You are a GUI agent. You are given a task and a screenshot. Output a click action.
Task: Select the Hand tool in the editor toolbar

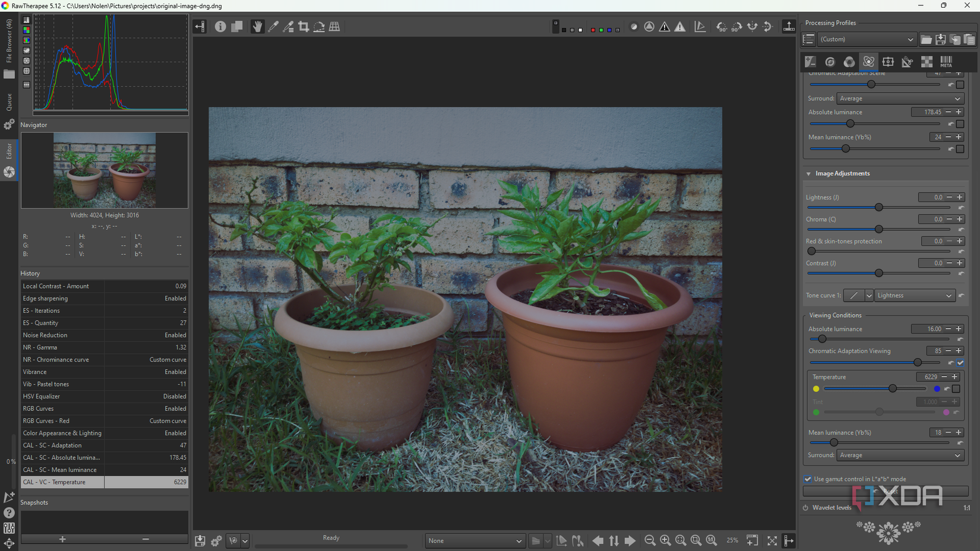[x=258, y=26]
